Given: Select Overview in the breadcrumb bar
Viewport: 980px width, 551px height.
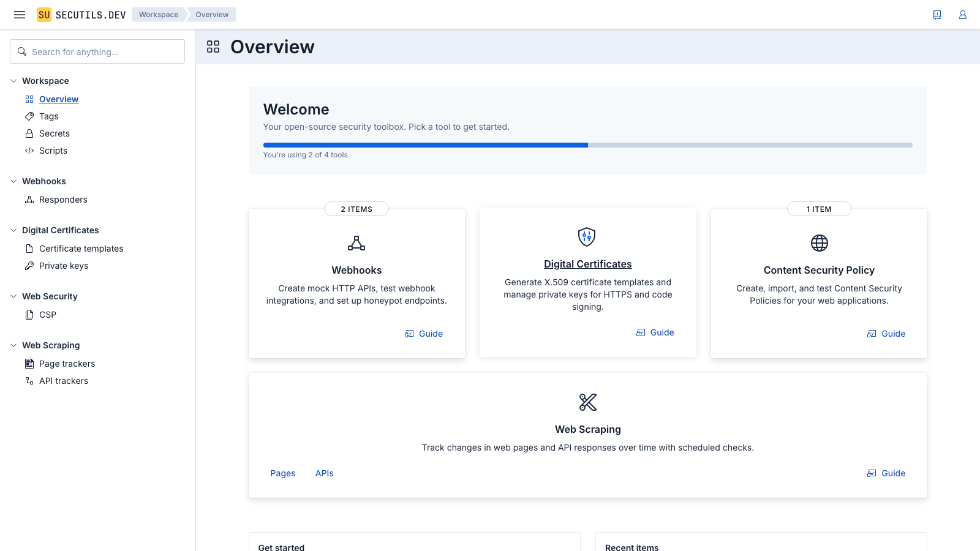Looking at the screenshot, I should [212, 14].
